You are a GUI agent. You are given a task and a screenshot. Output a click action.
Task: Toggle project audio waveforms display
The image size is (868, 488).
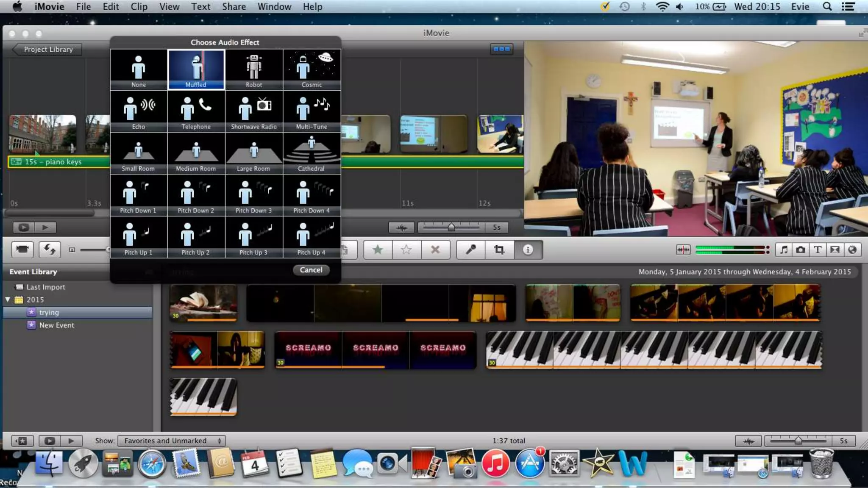[x=401, y=227]
